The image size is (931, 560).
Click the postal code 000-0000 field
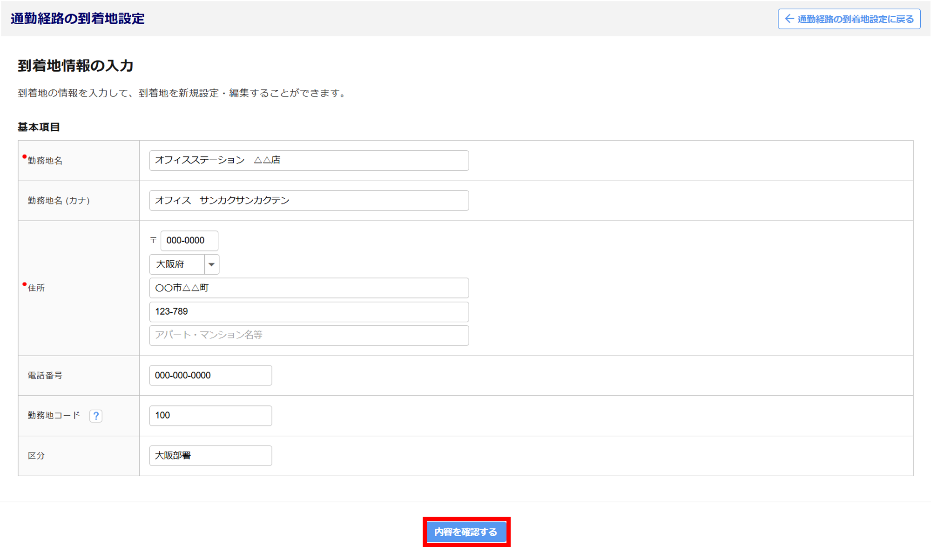click(189, 241)
